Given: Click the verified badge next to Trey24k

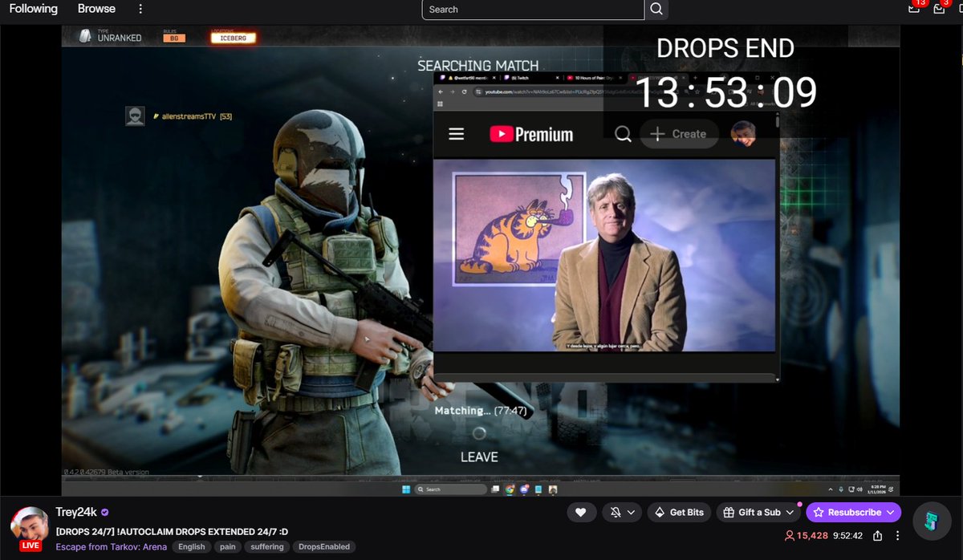Looking at the screenshot, I should click(105, 513).
